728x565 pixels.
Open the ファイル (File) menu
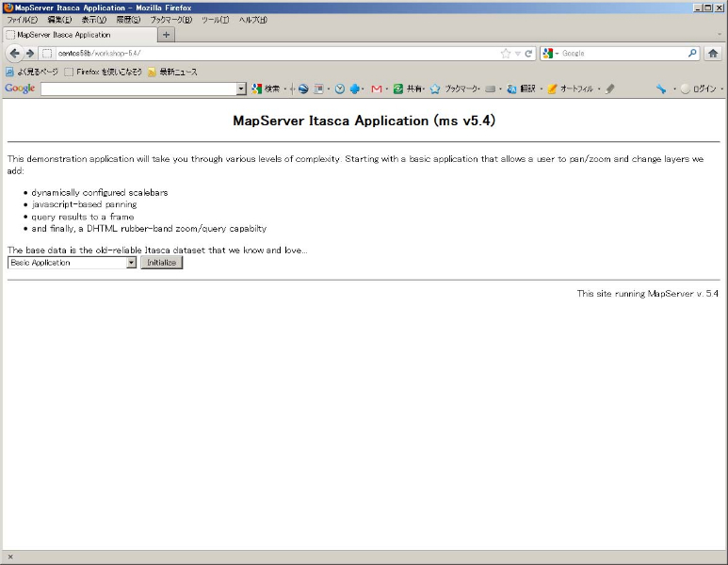coord(23,20)
